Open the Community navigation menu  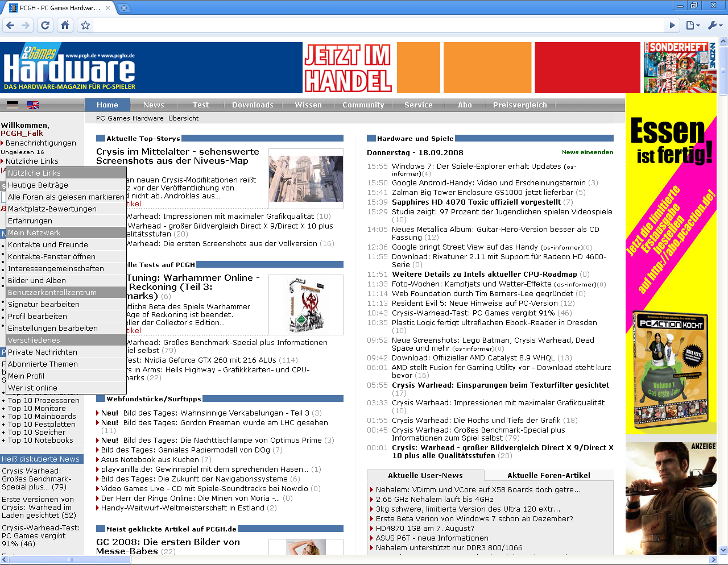363,105
